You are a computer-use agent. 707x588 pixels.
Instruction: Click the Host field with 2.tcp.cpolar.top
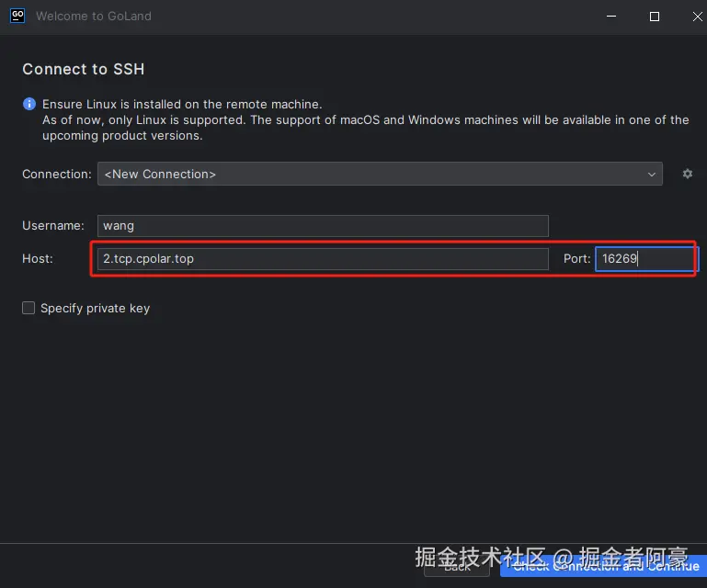(x=323, y=259)
